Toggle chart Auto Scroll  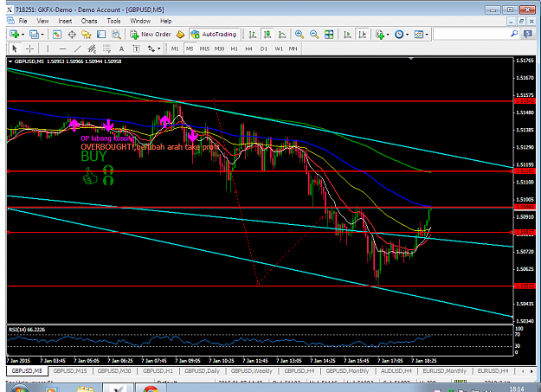click(x=347, y=34)
